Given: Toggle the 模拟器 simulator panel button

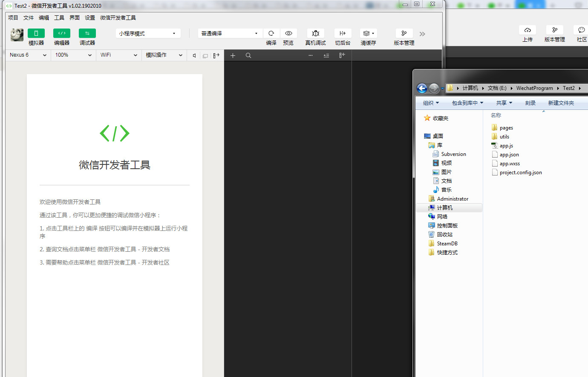Looking at the screenshot, I should (x=36, y=33).
